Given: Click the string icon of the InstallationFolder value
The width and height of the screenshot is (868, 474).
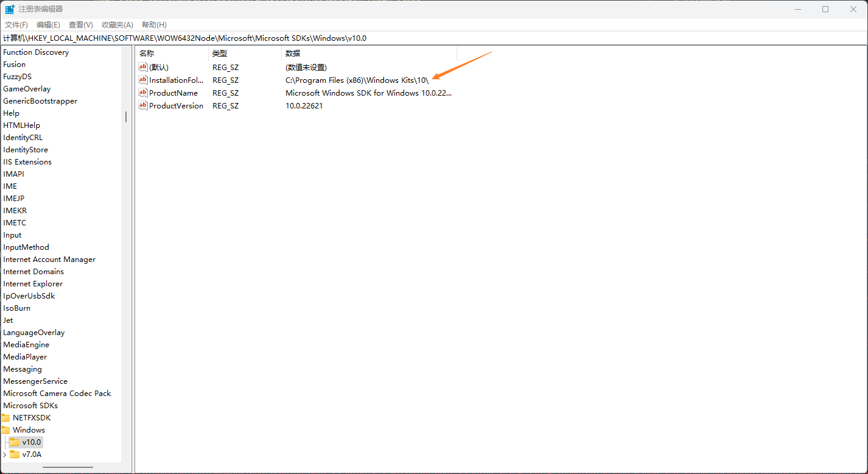Looking at the screenshot, I should tap(143, 80).
